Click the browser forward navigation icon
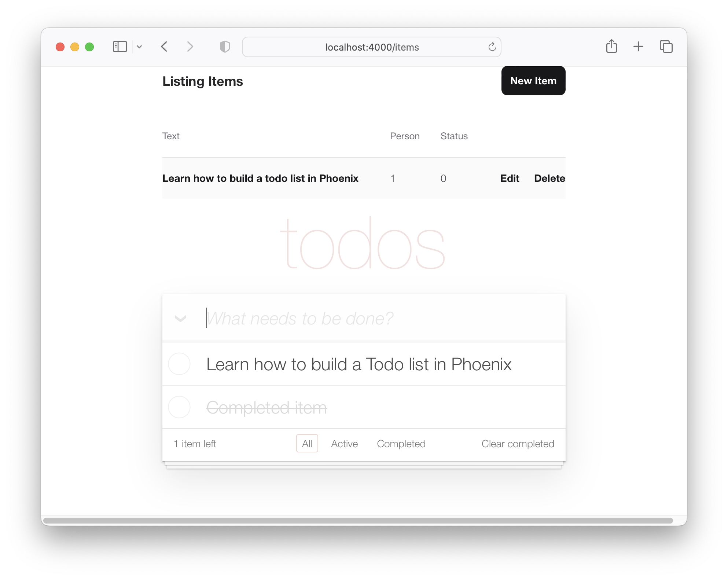728x580 pixels. coord(189,46)
